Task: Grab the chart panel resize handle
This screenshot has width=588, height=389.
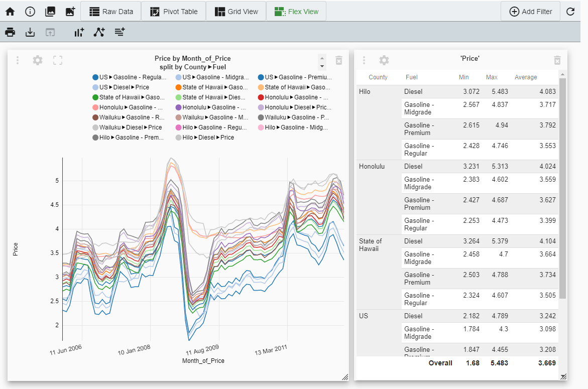Action: click(345, 377)
